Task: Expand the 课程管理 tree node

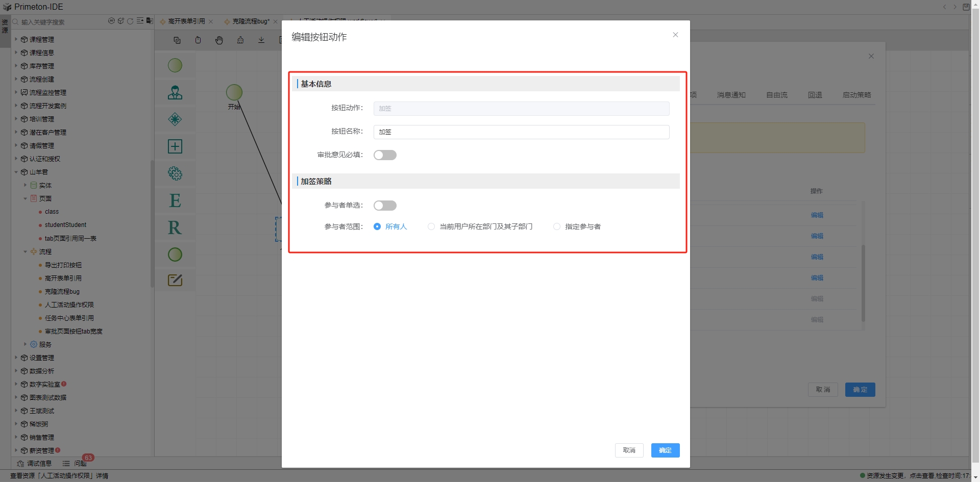Action: 16,39
